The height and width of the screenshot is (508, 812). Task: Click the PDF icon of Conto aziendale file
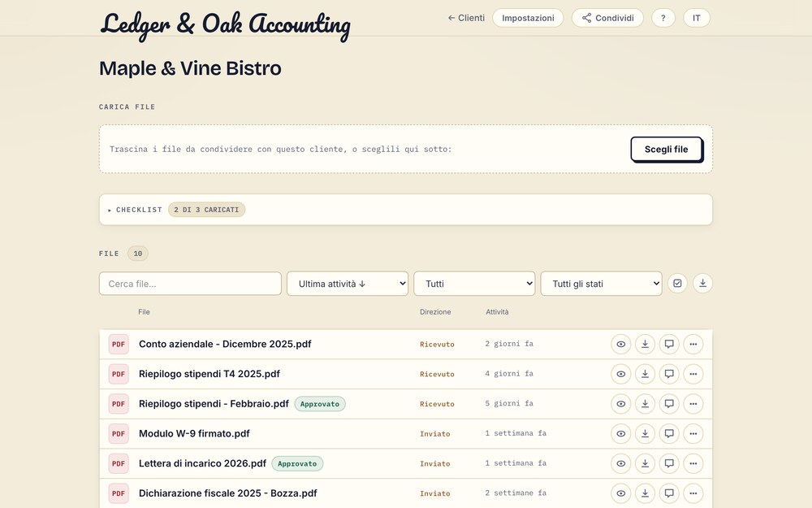[x=119, y=344]
